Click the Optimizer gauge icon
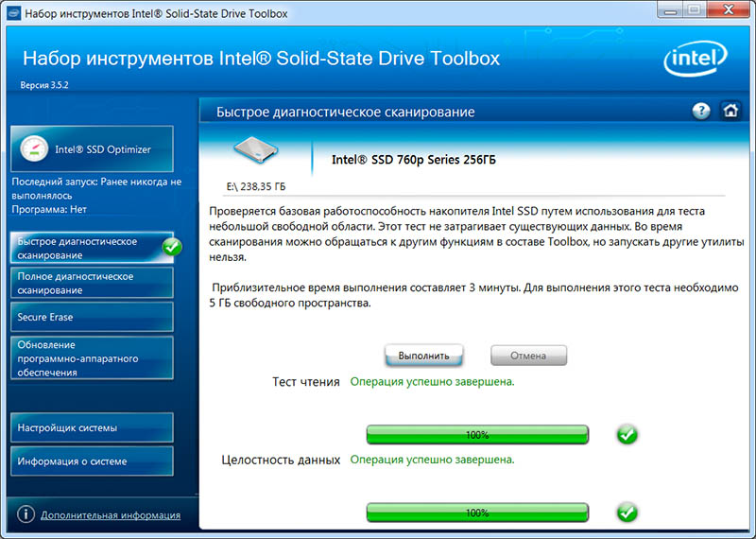Screen dimensions: 756x539 (x=34, y=149)
